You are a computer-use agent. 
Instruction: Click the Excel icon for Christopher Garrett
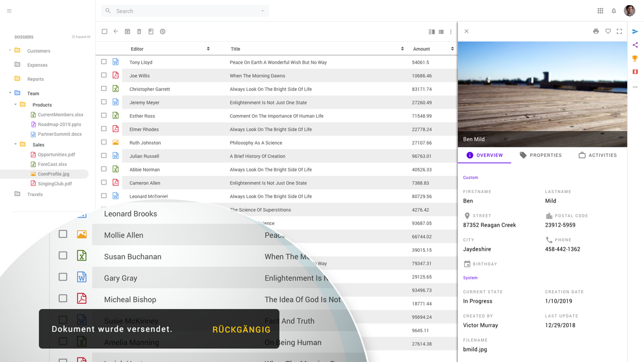click(x=116, y=89)
